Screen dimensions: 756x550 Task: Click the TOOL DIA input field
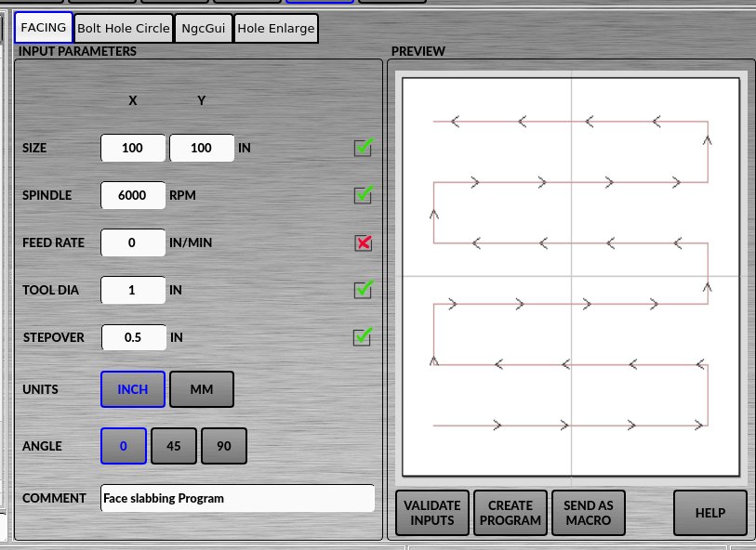coord(133,290)
